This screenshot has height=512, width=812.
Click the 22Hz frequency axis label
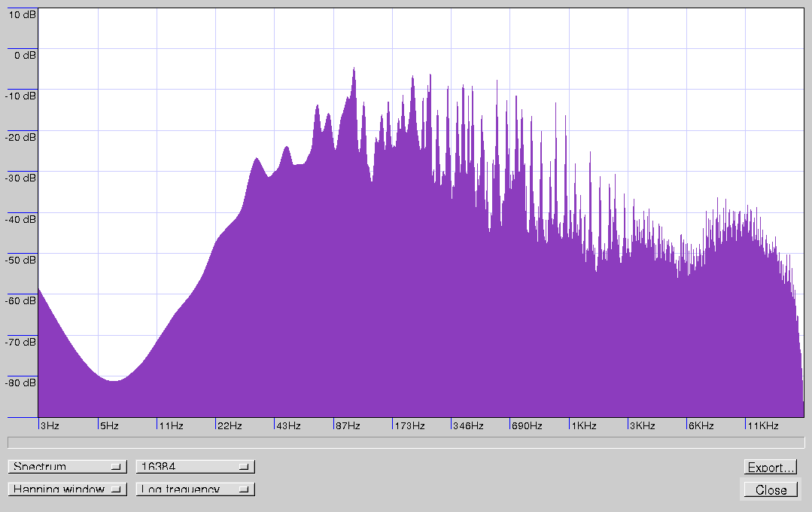click(230, 426)
